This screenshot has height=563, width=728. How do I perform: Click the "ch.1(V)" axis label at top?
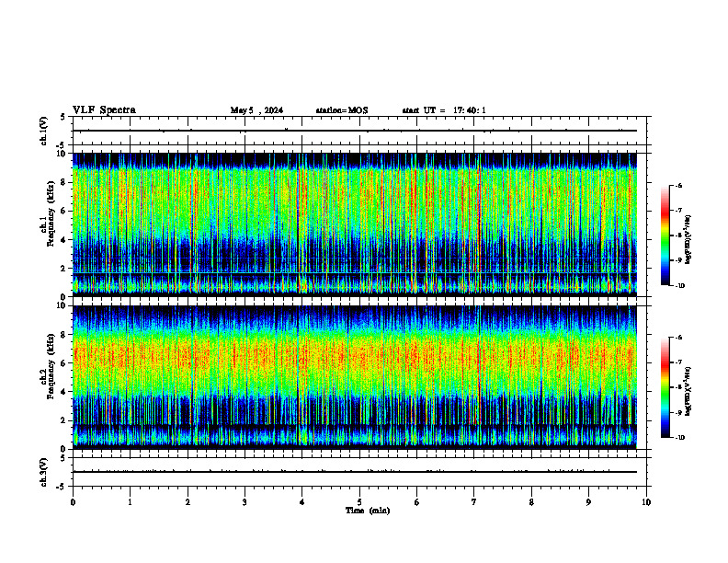[x=44, y=131]
